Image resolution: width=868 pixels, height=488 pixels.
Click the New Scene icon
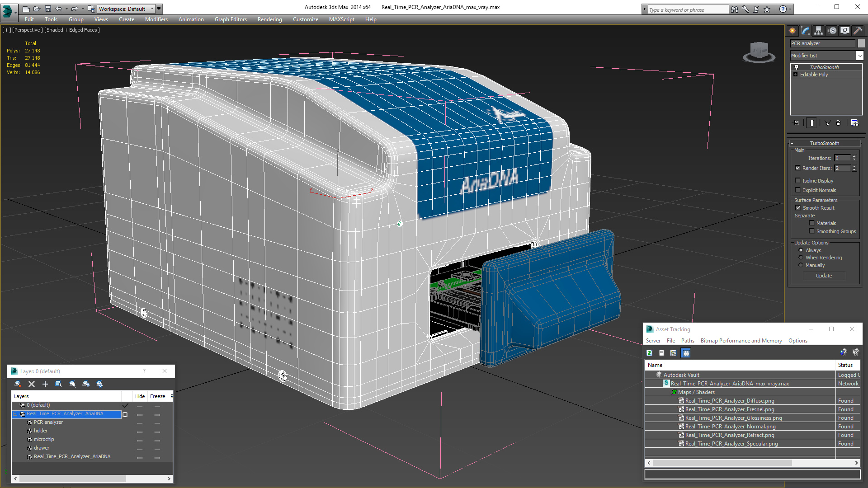click(26, 9)
